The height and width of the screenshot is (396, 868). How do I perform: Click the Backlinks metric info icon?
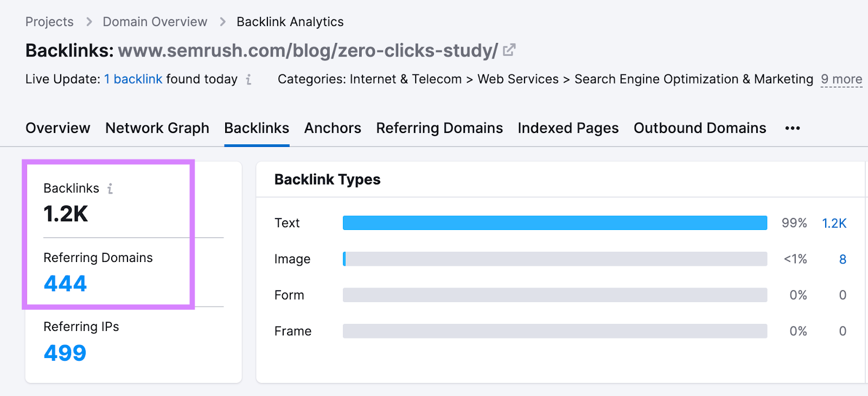(x=110, y=189)
